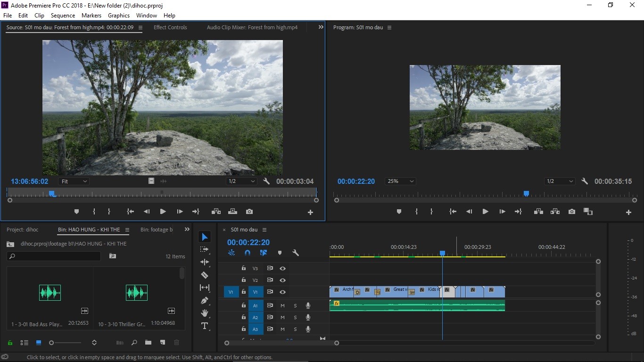Open Program monitor settings wrench
644x362 pixels.
[x=585, y=181]
